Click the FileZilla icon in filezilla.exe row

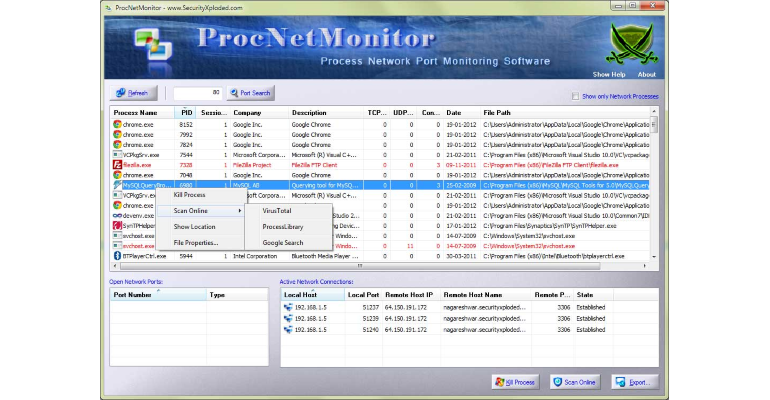(117, 165)
